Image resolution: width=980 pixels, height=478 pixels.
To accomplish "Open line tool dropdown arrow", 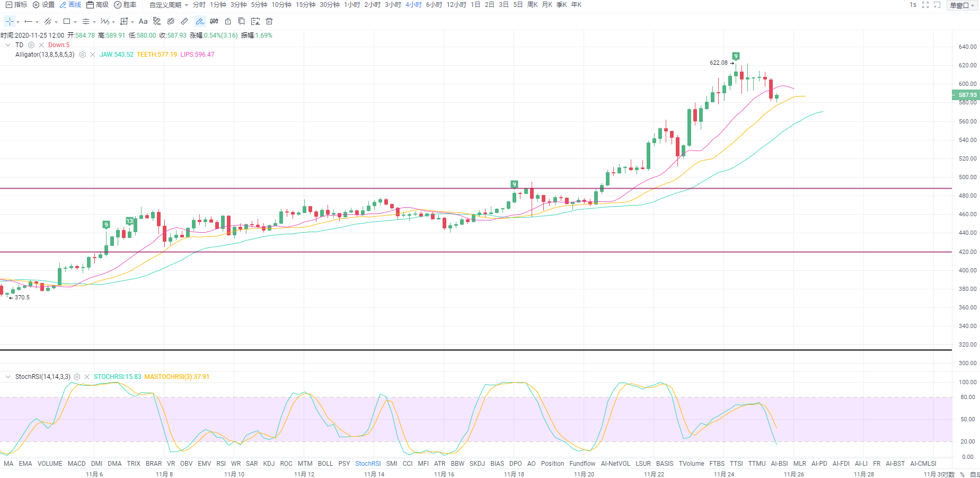I will tap(37, 22).
